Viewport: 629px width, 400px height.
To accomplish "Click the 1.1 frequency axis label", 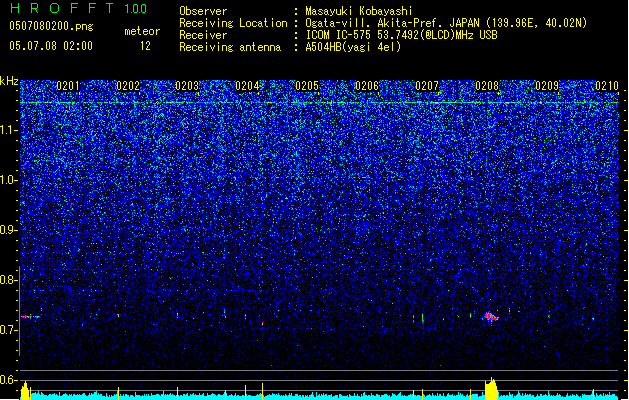I will 9,130.
